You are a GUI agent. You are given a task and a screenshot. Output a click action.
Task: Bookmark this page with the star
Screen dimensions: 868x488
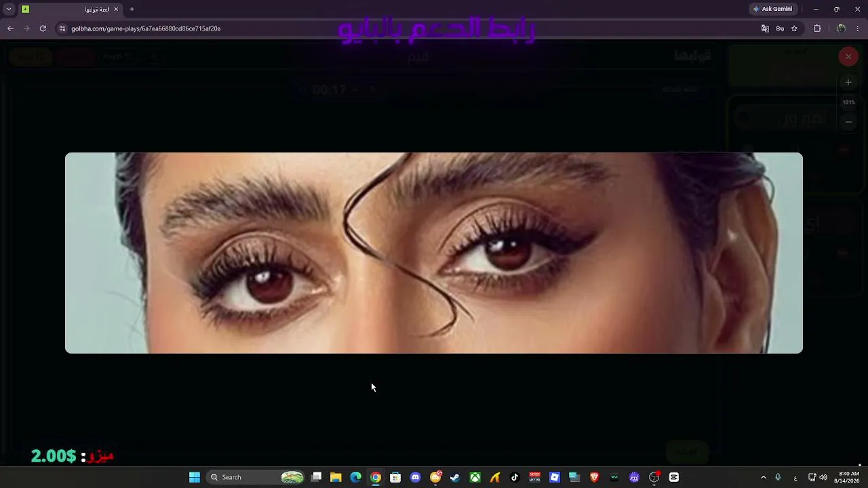pos(794,28)
